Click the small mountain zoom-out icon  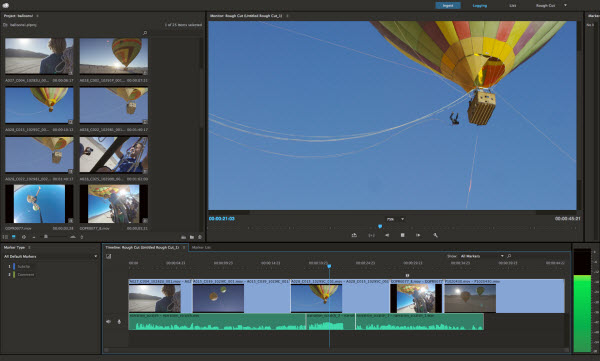tap(34, 237)
